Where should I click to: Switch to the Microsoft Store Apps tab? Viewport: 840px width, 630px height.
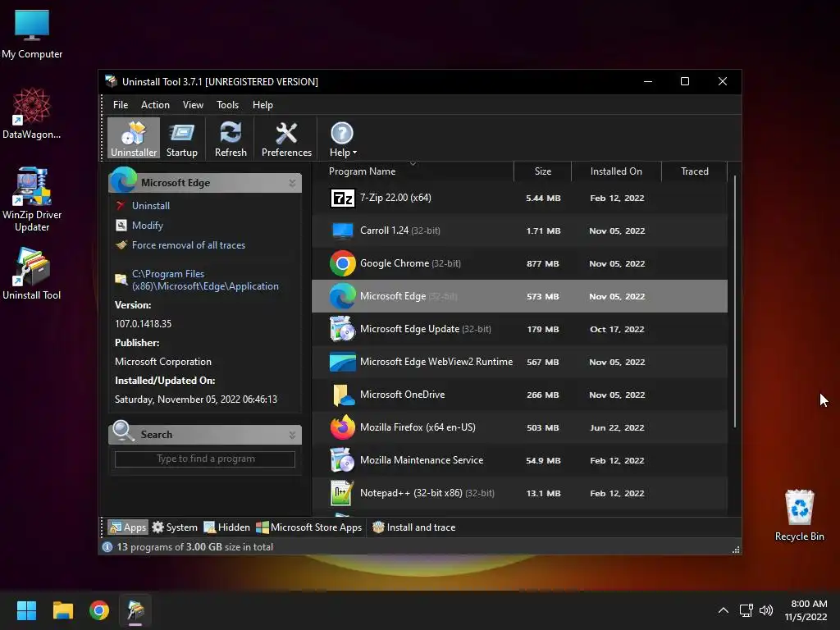(x=308, y=527)
